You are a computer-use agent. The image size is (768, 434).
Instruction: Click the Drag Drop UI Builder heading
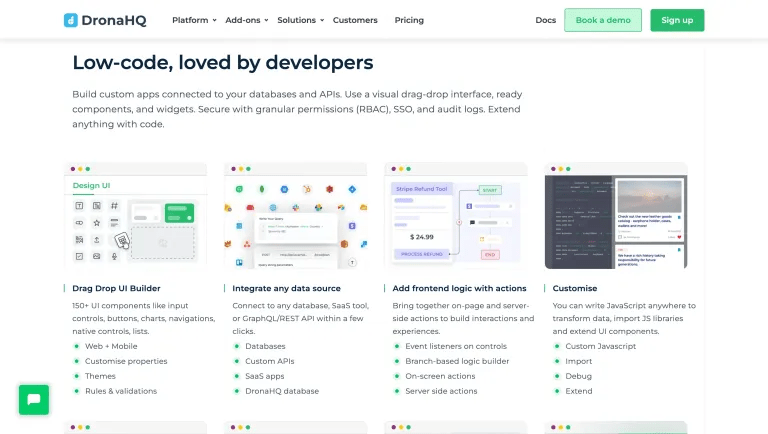(x=117, y=289)
